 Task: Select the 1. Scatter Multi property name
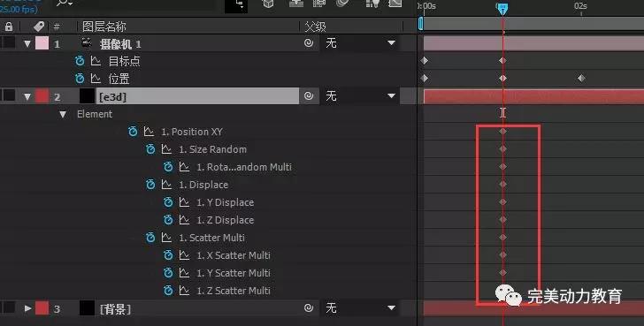(211, 238)
